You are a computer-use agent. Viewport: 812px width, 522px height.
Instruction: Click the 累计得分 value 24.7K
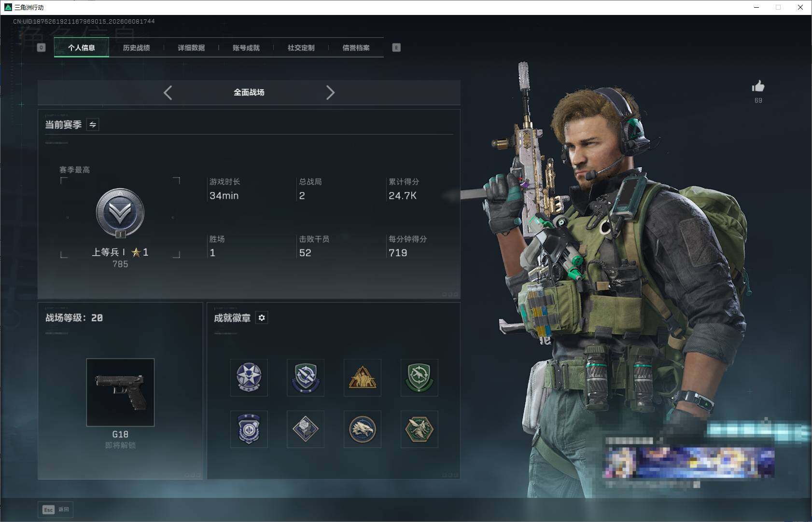pyautogui.click(x=403, y=196)
